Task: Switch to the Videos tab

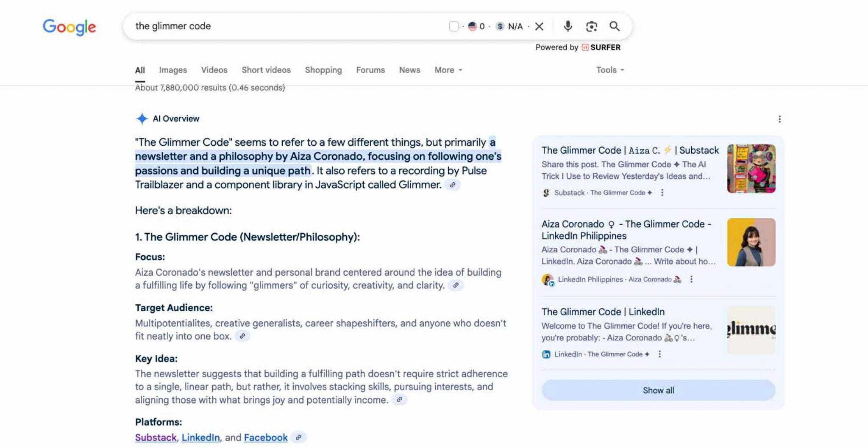Action: [214, 70]
